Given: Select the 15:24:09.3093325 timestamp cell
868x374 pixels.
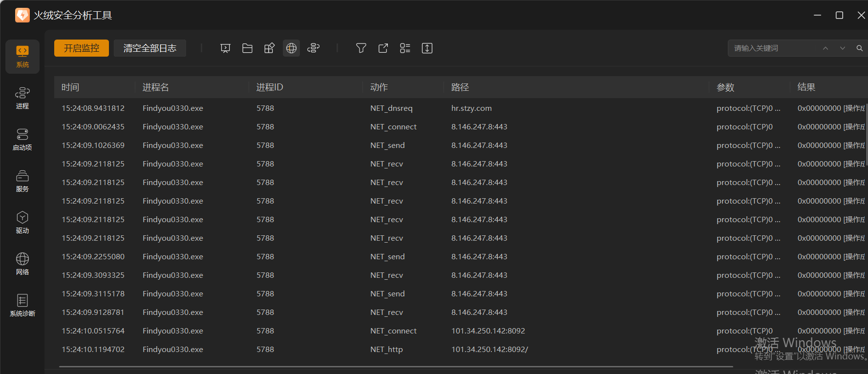Looking at the screenshot, I should (93, 275).
